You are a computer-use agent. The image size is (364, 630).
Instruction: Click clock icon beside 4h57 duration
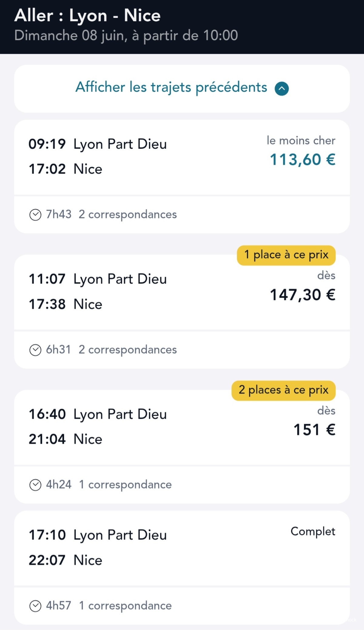tap(35, 606)
